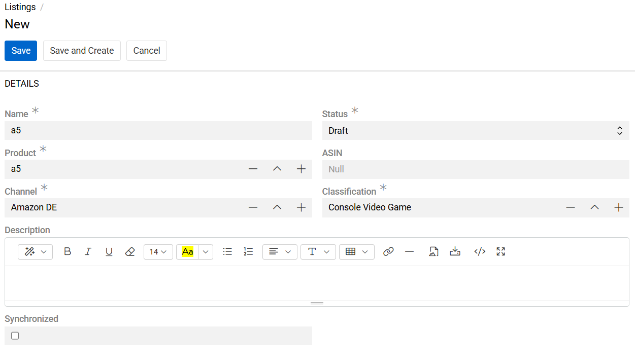Expand the table insert dropdown
635x364 pixels.
click(x=356, y=252)
